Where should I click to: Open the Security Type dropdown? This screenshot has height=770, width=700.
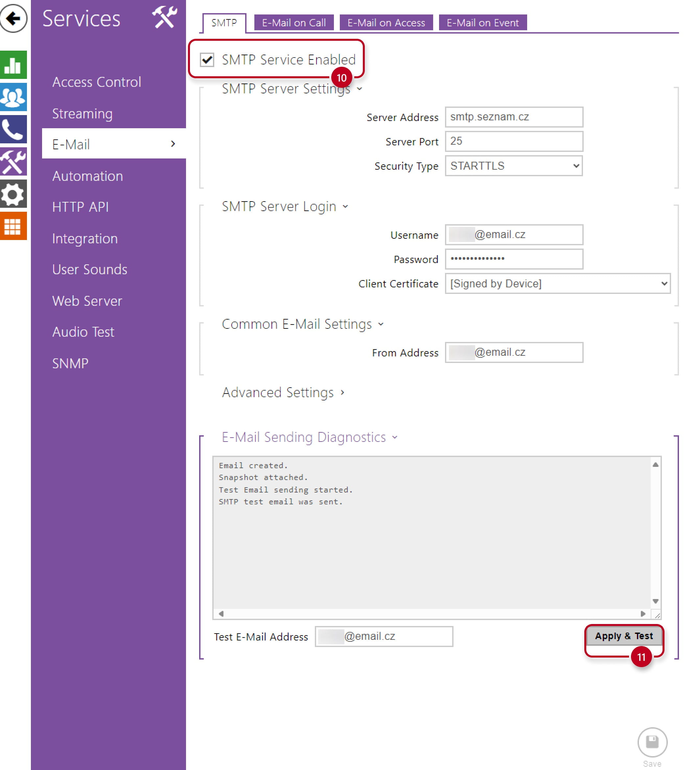click(514, 166)
